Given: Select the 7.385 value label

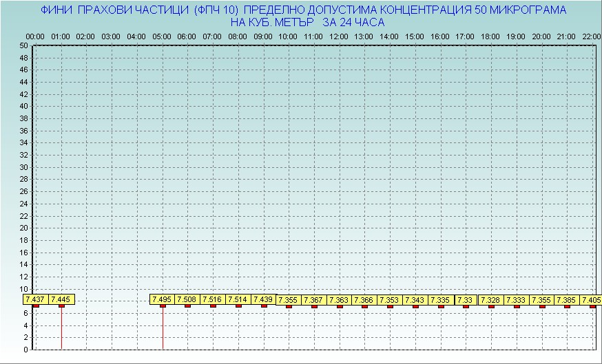Looking at the screenshot, I should click(567, 300).
